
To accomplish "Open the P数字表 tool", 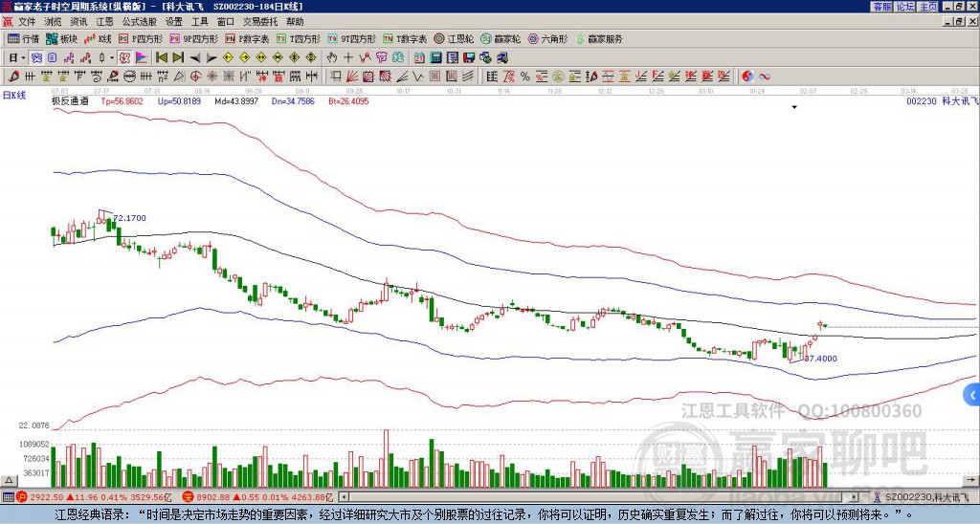I will (x=247, y=39).
